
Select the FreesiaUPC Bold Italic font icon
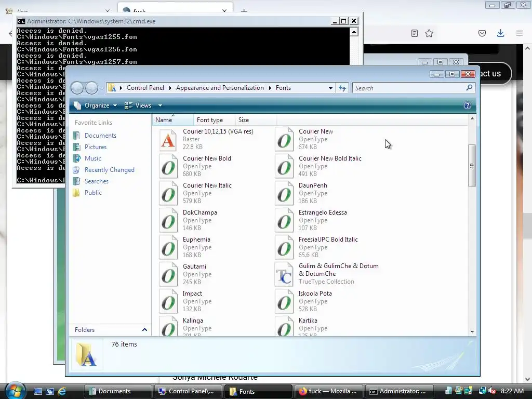tap(284, 247)
